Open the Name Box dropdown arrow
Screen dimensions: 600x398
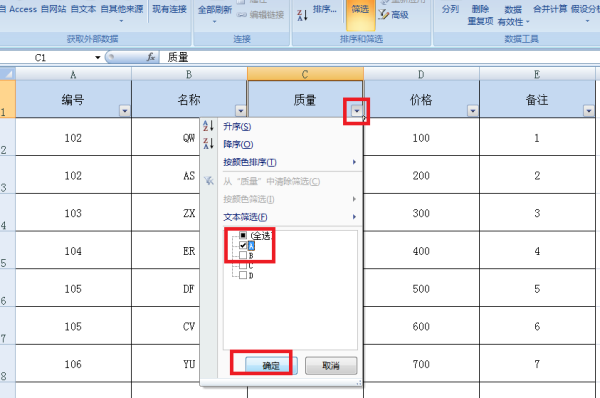pos(98,57)
